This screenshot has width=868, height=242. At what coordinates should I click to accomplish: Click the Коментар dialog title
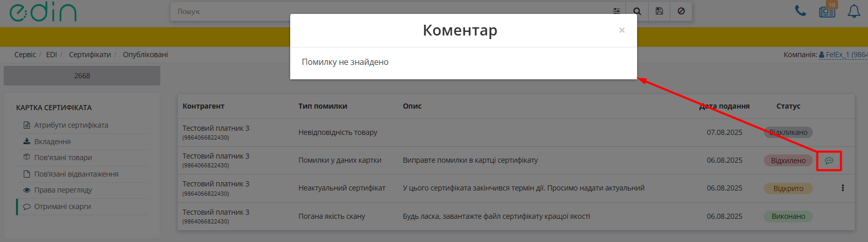(460, 30)
